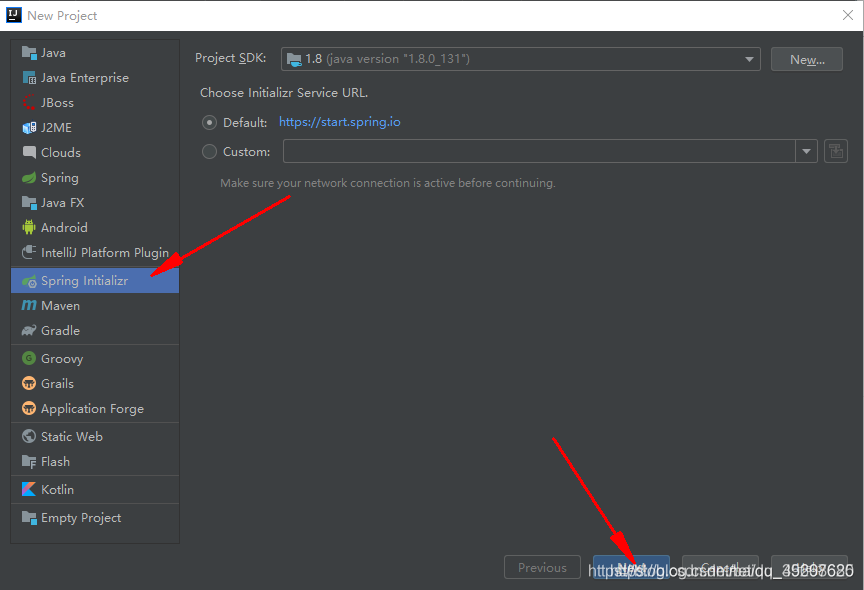Select the Empty Project list entry text
Viewport: 864px width, 590px height.
tap(81, 518)
